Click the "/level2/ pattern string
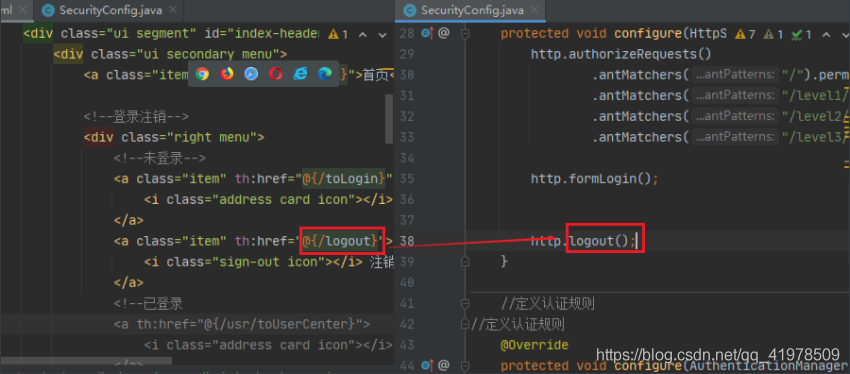This screenshot has height=374, width=850. pyautogui.click(x=815, y=116)
